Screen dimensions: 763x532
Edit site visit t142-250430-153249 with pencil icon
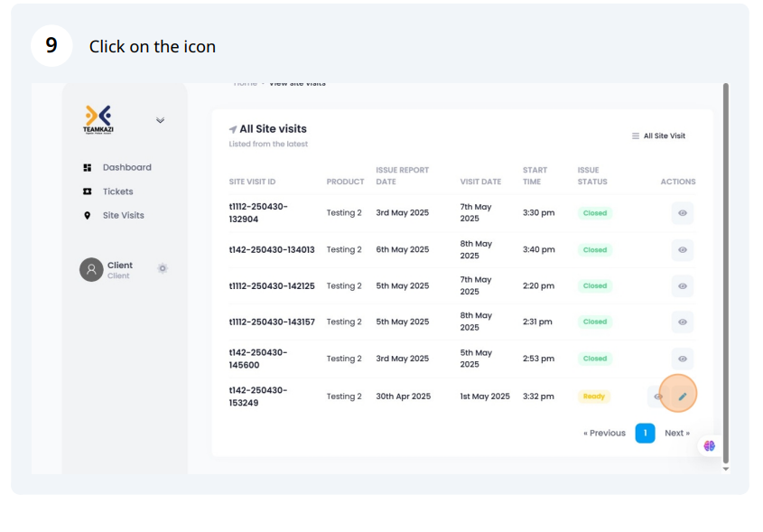point(683,397)
